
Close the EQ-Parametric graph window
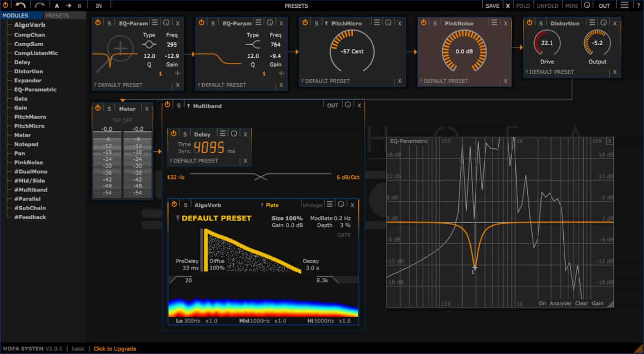(x=610, y=141)
